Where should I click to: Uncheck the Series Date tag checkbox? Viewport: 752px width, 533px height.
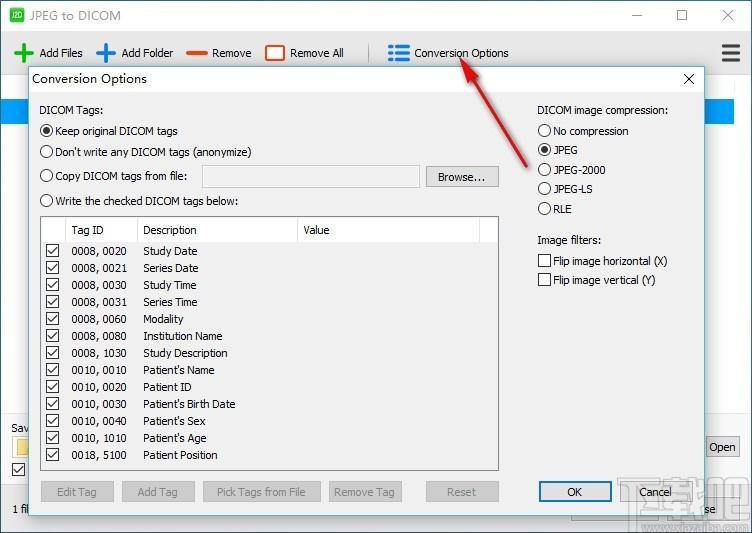(53, 268)
